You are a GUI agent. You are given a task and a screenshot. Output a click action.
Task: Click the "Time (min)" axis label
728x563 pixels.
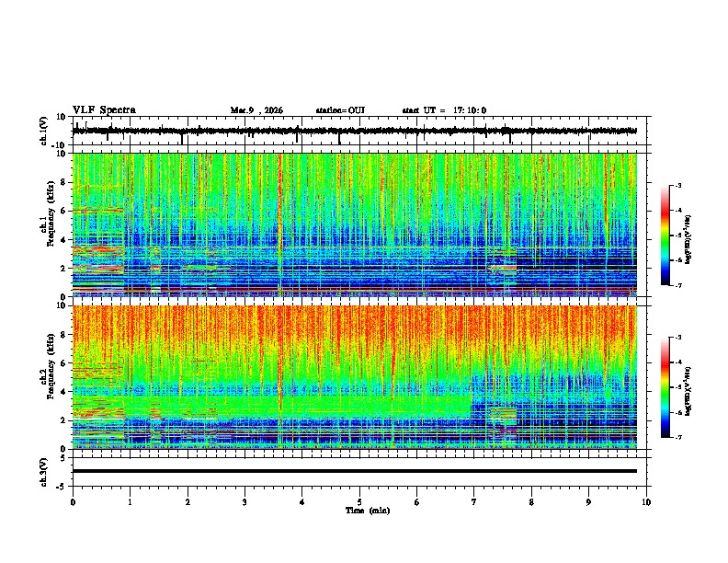coord(368,511)
